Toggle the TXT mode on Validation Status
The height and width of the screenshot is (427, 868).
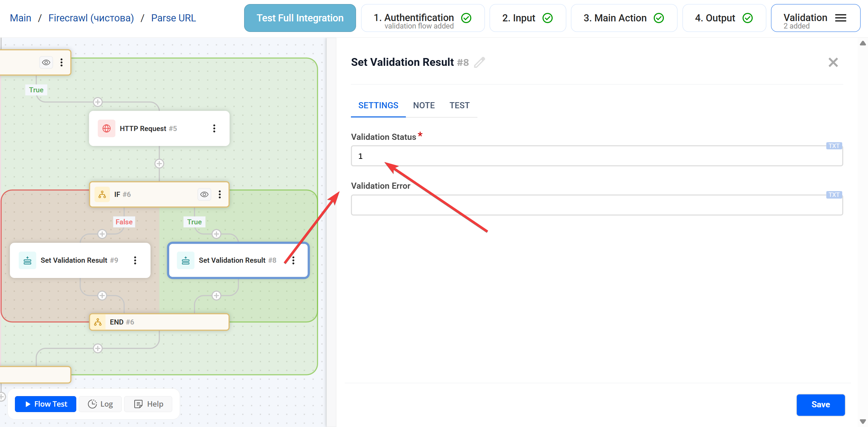[x=834, y=146]
